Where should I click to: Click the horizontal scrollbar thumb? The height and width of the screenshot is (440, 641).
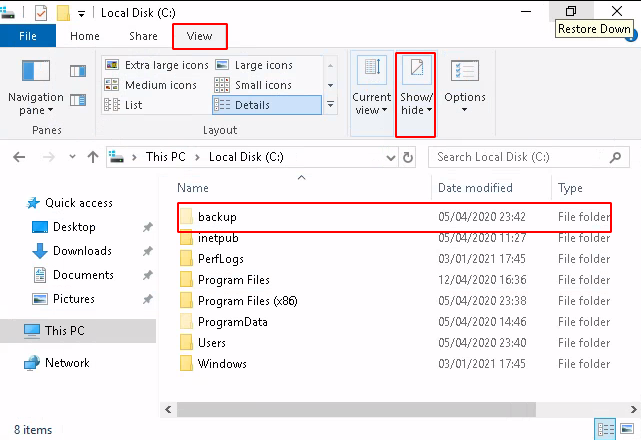coord(356,409)
